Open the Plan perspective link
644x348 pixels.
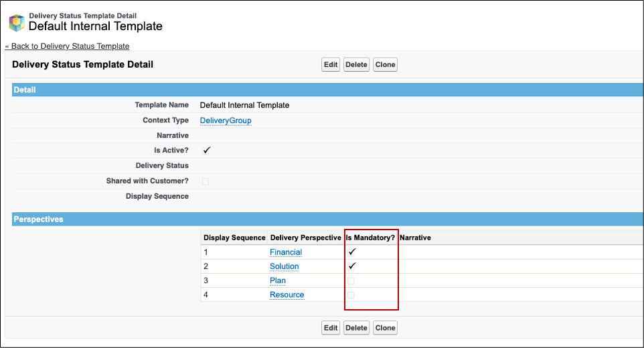pos(278,280)
